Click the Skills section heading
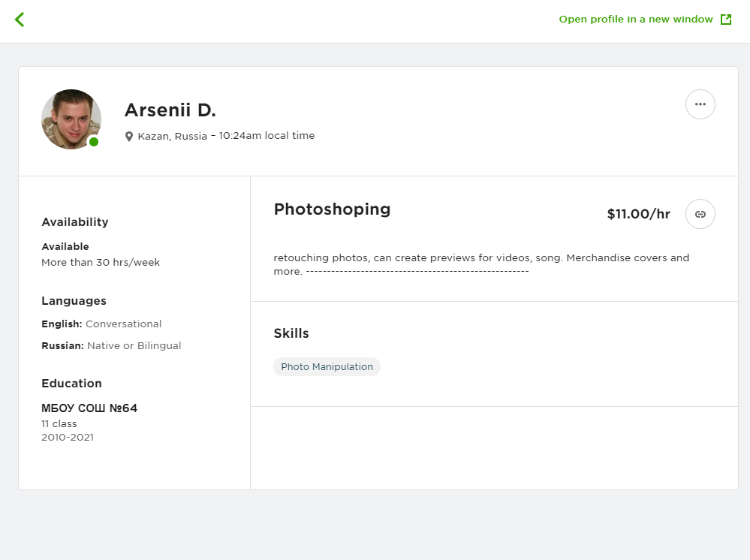 point(291,333)
